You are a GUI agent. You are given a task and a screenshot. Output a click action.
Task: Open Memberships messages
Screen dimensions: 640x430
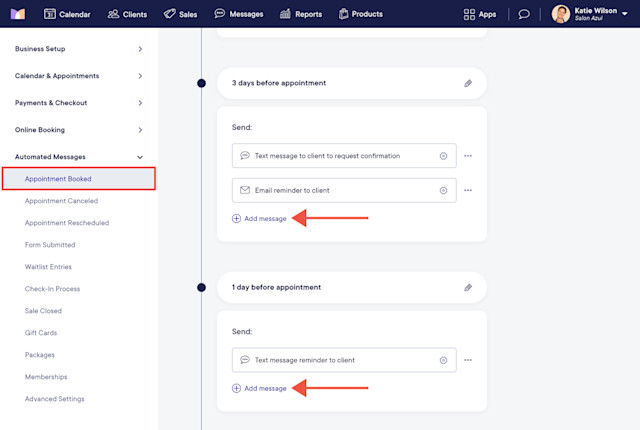coord(46,377)
